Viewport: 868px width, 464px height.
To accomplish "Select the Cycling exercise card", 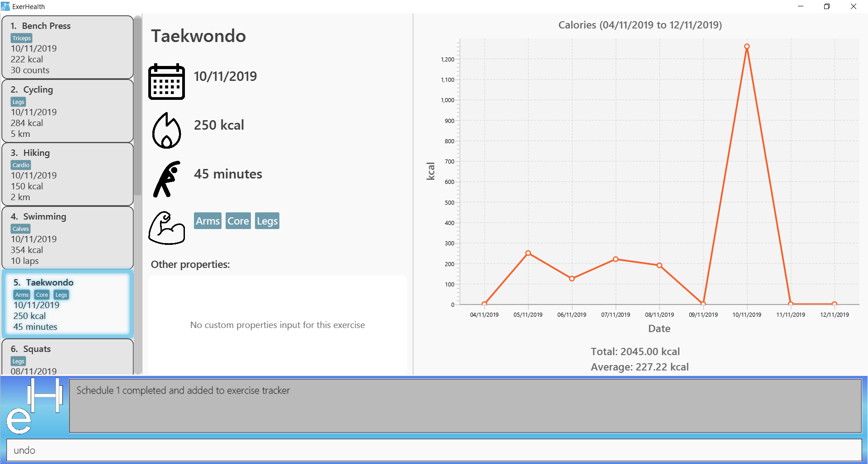I will click(67, 111).
